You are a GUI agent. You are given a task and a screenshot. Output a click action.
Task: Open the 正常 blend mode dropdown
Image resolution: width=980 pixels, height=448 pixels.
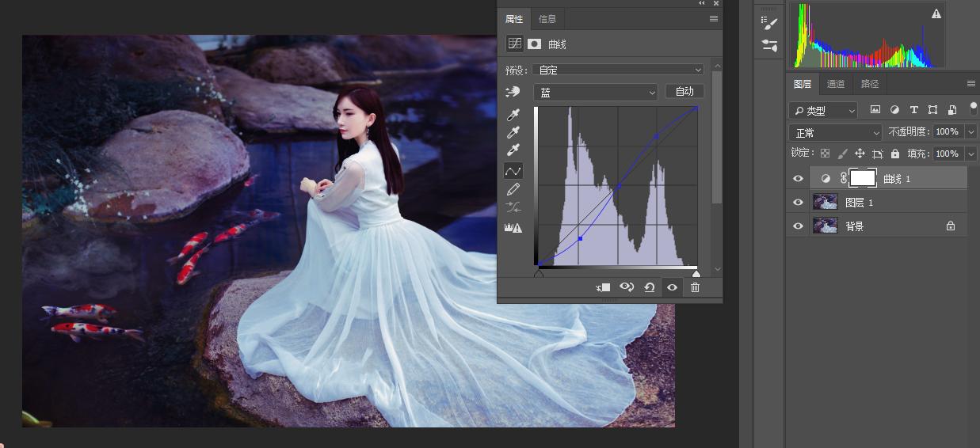(836, 132)
